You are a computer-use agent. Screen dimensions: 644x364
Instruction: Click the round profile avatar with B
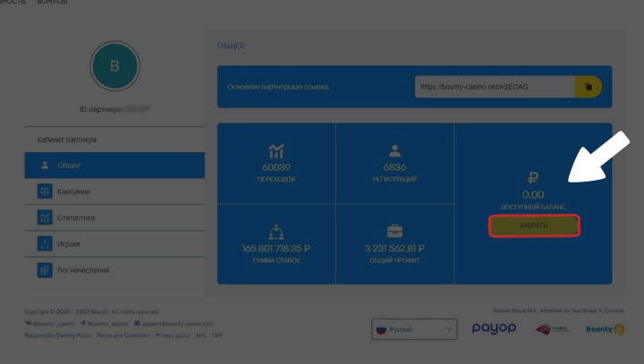click(x=114, y=66)
